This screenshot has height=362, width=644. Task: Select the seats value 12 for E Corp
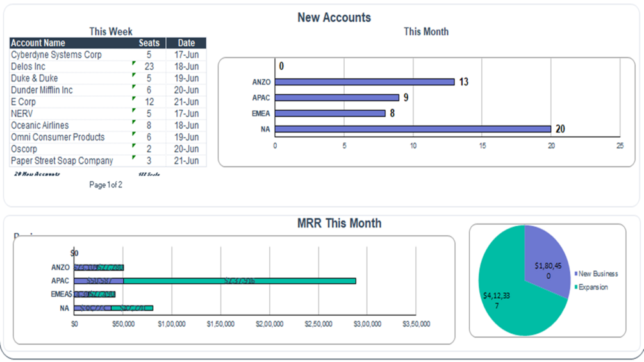[x=149, y=102]
